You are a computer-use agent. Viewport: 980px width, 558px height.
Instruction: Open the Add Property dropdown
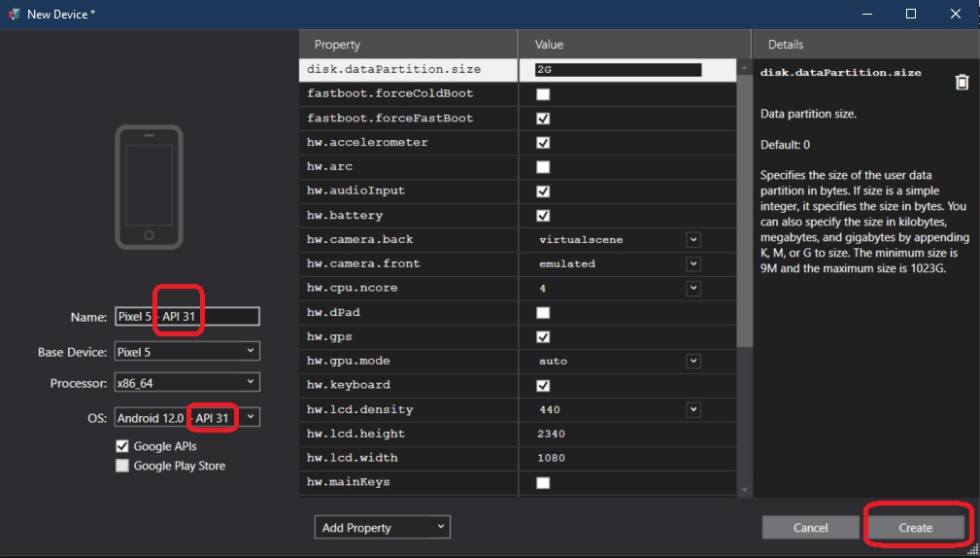click(383, 527)
